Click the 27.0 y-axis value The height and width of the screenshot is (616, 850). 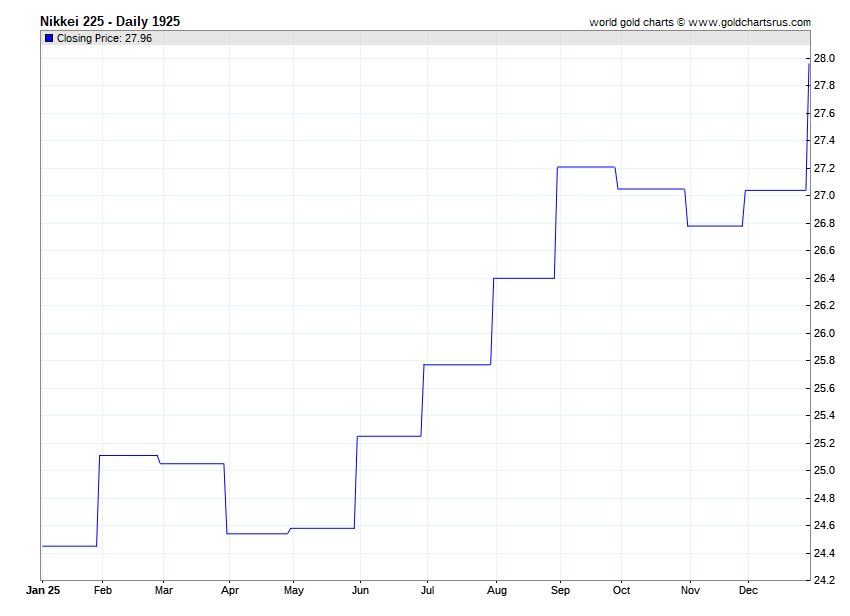(824, 195)
